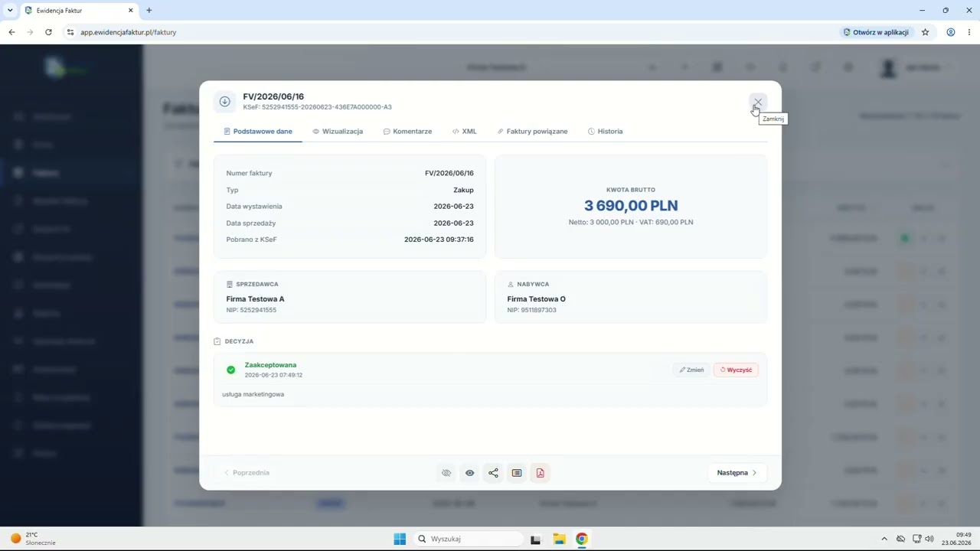Open the weather widget showing 21°C

pos(33,539)
